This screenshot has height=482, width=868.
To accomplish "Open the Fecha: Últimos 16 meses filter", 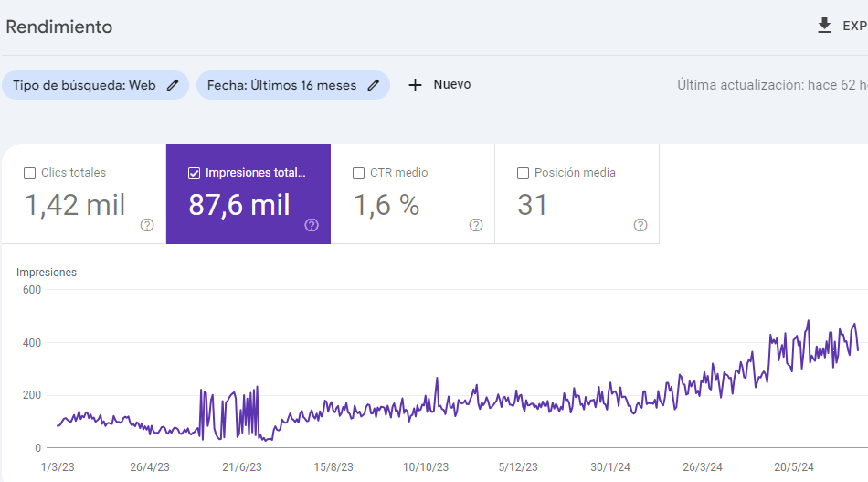I will (281, 85).
